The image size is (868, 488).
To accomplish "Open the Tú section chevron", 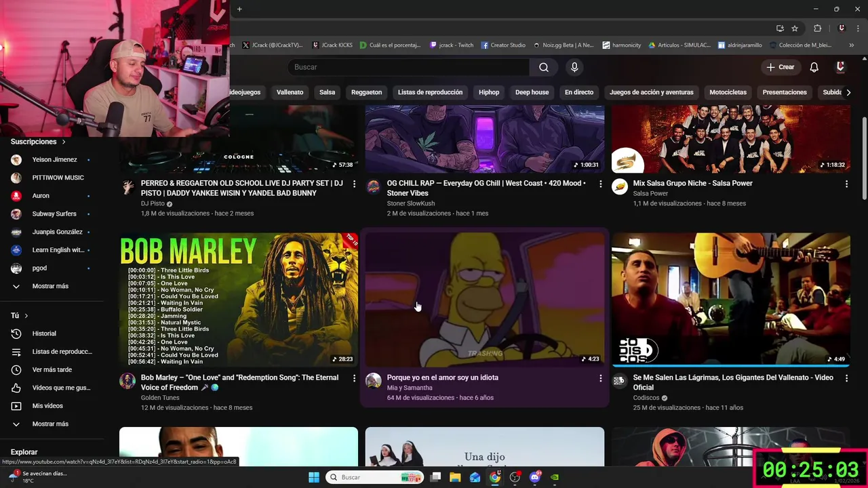I will point(26,316).
